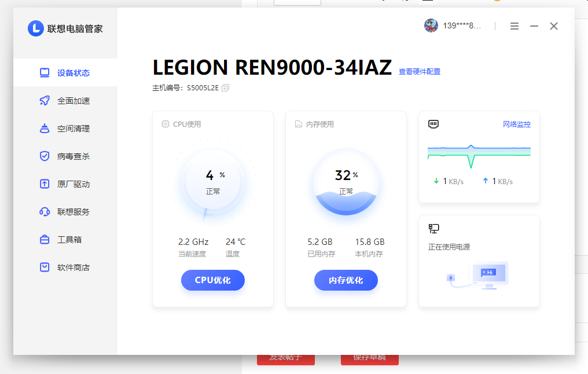Click the network port icon
Viewport: 588px width, 374px height.
click(x=433, y=124)
